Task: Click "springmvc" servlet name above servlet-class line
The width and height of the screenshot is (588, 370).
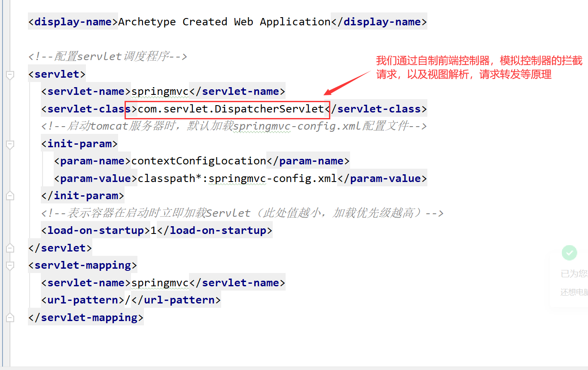Action: (160, 91)
